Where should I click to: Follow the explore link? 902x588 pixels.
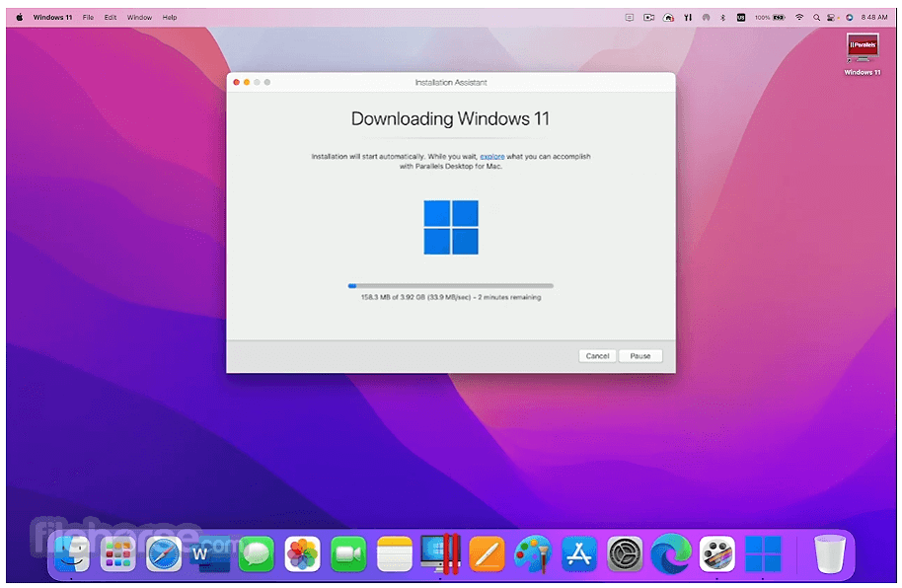492,157
